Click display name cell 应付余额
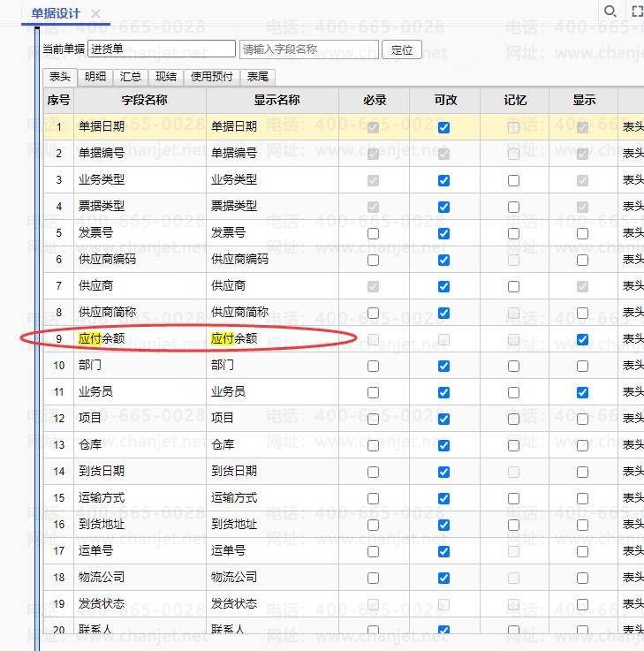The width and height of the screenshot is (644, 651). 272,339
